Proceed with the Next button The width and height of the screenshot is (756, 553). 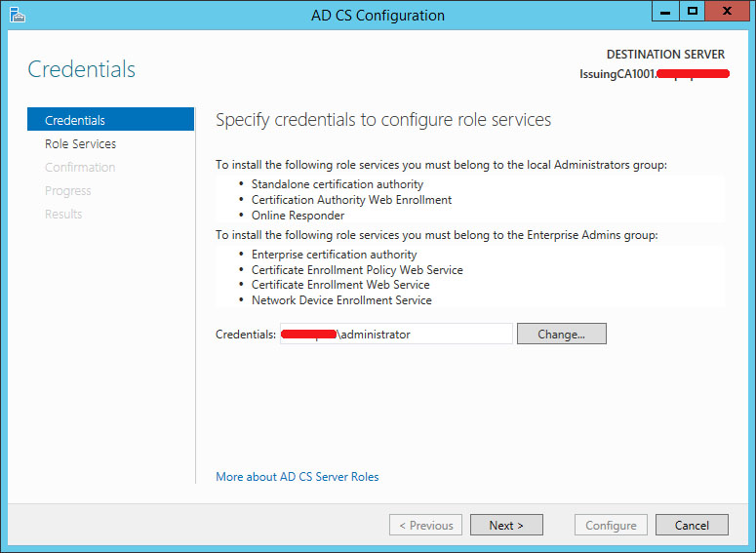(x=506, y=525)
